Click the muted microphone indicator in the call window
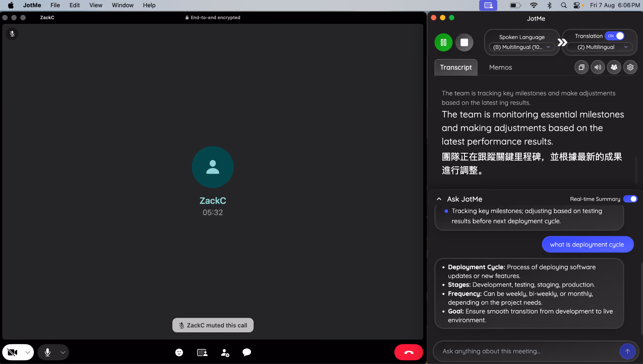 [12, 34]
